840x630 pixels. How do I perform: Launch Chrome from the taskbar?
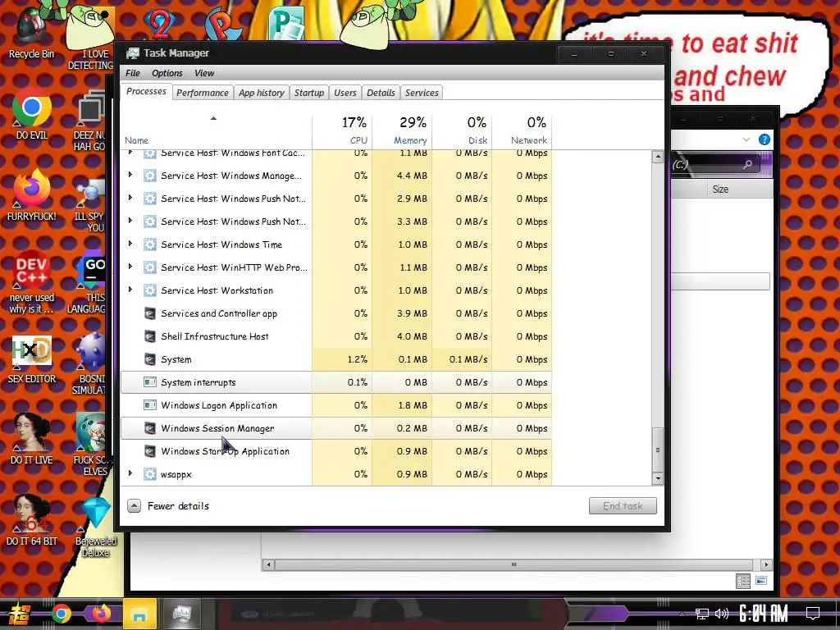click(x=61, y=614)
